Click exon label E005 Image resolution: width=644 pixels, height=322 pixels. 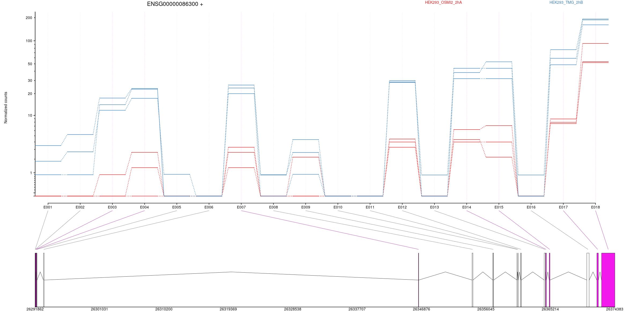tap(177, 207)
